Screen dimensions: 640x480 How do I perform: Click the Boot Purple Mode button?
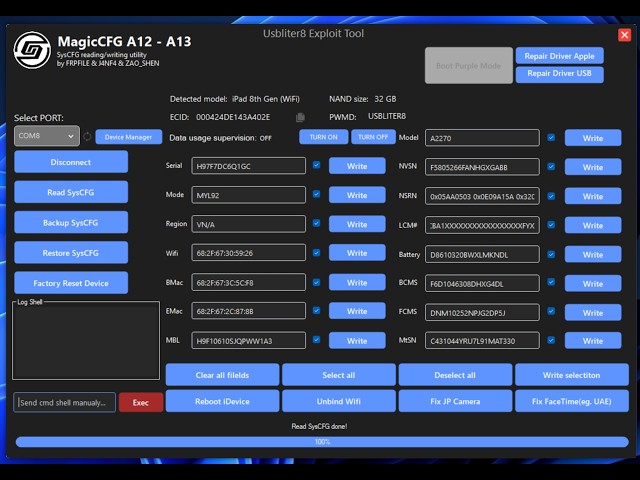click(x=469, y=65)
